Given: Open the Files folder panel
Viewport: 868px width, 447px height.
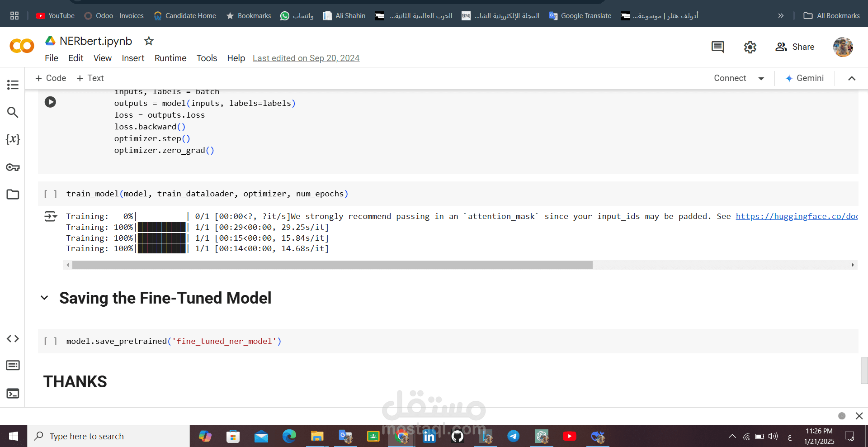Looking at the screenshot, I should [13, 195].
